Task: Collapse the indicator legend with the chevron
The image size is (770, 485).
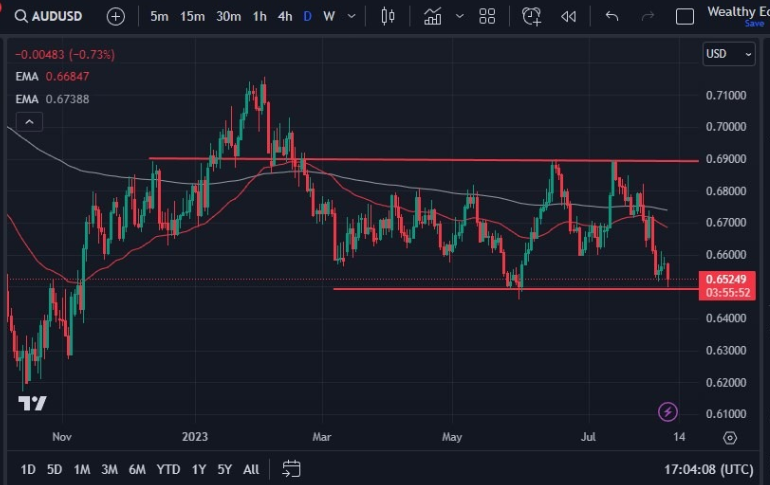Action: coord(29,122)
